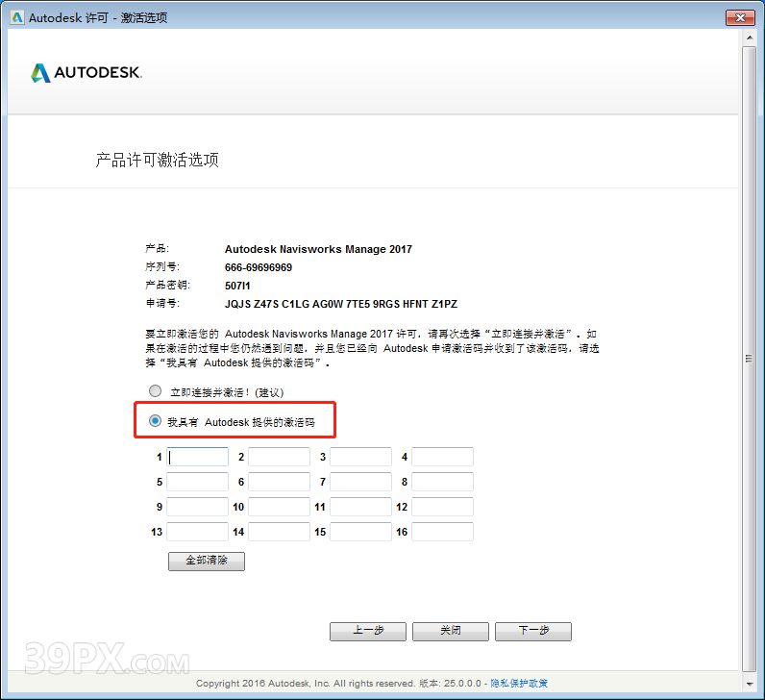Open the 隐私保护政策 privacy policy link
Viewport: 765px width, 700px height.
click(x=519, y=683)
